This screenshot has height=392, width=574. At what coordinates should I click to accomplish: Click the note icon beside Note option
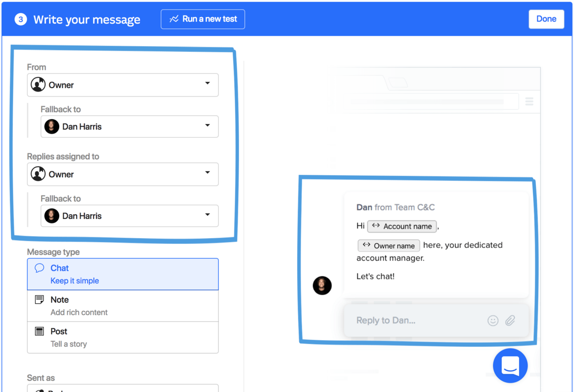tap(39, 299)
